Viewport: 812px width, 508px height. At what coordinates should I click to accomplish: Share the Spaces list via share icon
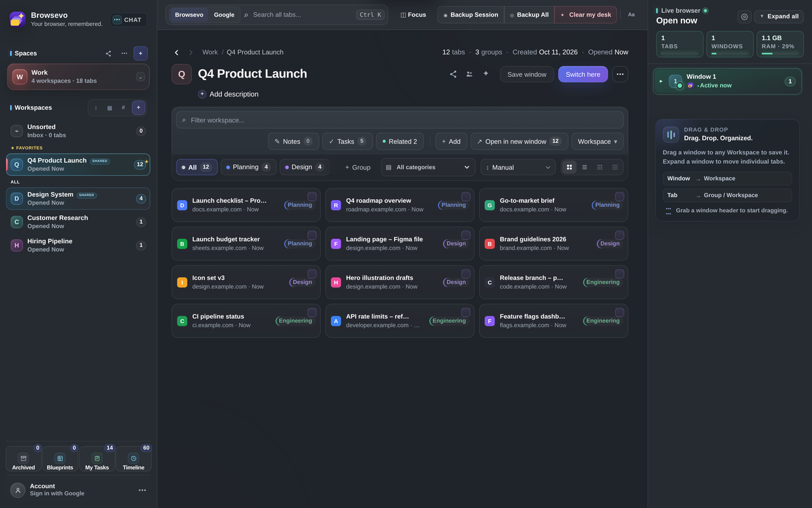point(108,53)
